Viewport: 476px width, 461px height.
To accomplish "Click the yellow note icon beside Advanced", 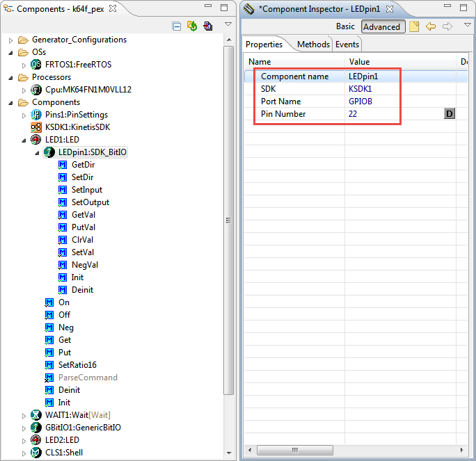I will point(414,26).
